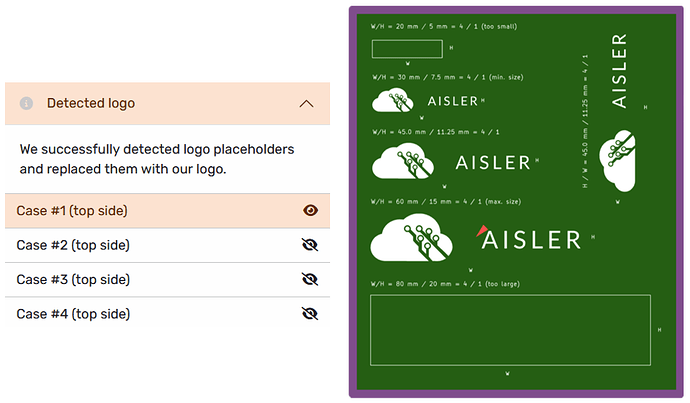Select the Case #4 (top side) row
Viewport: 690px width, 403px height.
167,314
